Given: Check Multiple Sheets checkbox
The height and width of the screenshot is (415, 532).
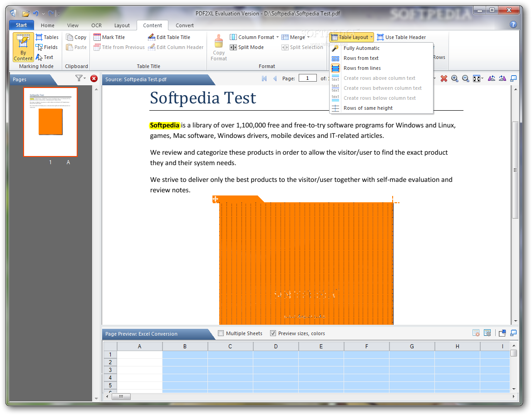Looking at the screenshot, I should (221, 333).
